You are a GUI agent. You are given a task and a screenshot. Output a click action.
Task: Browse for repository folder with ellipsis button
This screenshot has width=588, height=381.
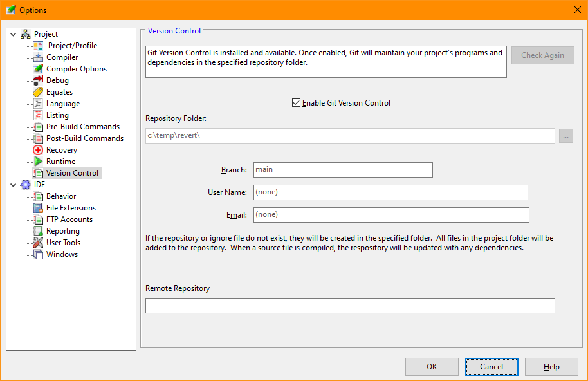[565, 136]
